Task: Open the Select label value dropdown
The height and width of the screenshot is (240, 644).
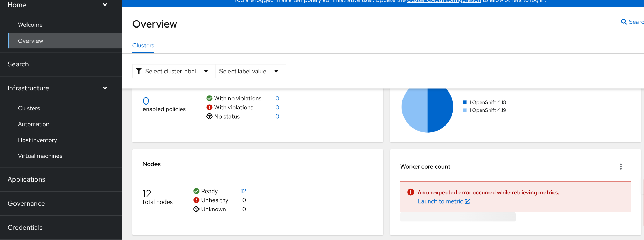Action: (250, 71)
